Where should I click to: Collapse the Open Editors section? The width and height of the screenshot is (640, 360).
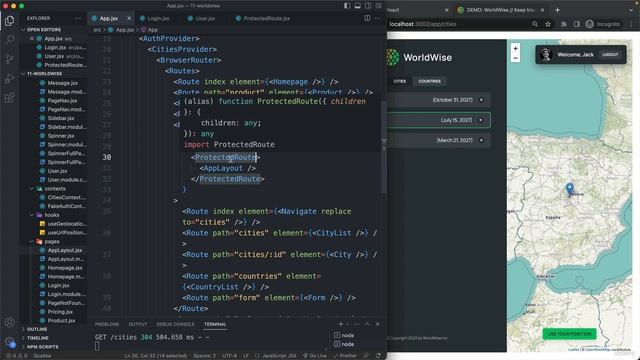pos(43,30)
